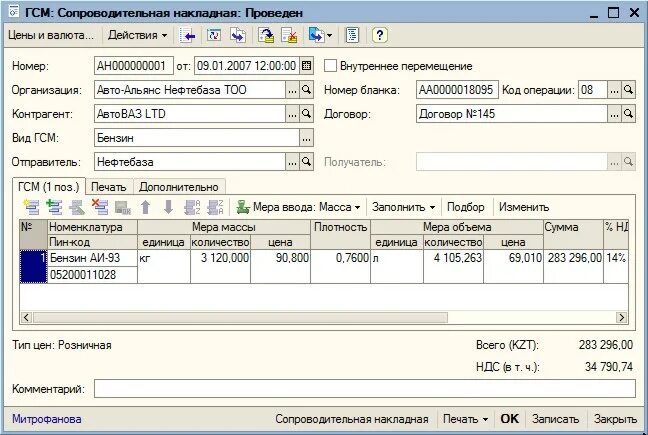The height and width of the screenshot is (435, 648).
Task: Open the Действия dropdown menu
Action: click(x=138, y=36)
